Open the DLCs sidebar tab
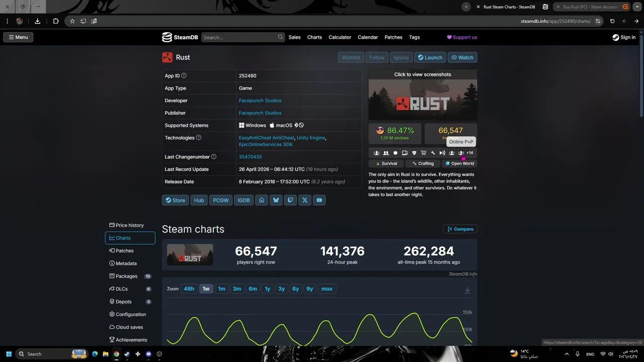The image size is (644, 362). point(130,289)
